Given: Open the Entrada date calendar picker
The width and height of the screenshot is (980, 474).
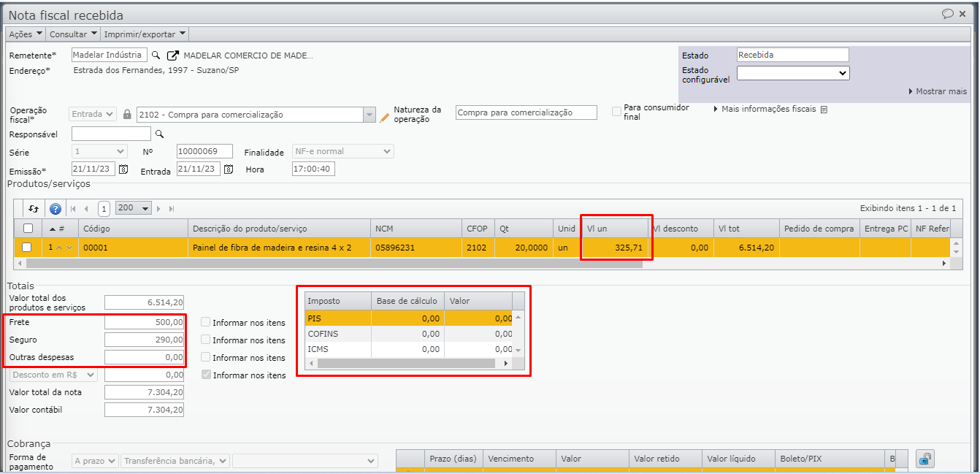Looking at the screenshot, I should coord(229,169).
